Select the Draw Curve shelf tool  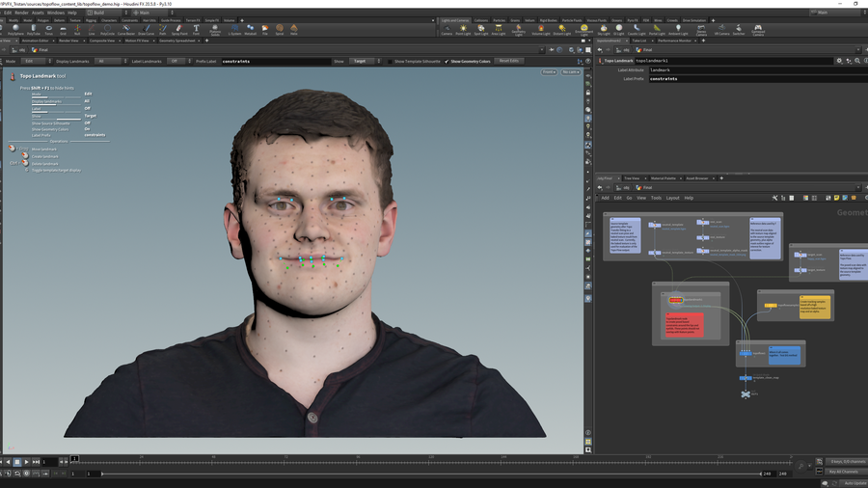coord(147,30)
